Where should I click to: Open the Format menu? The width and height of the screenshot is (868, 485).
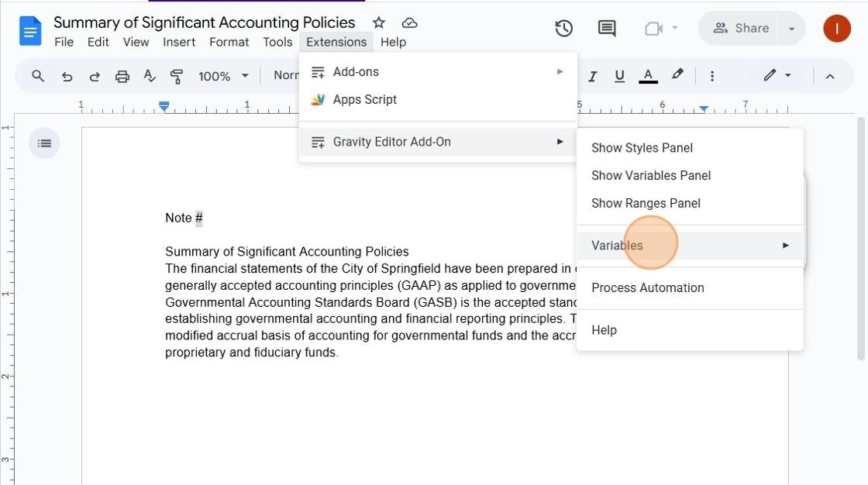(x=229, y=42)
